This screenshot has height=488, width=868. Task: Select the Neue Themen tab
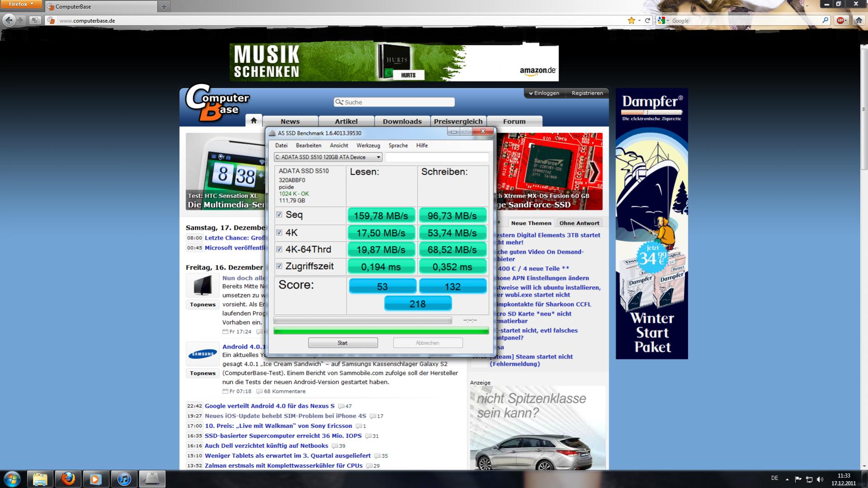531,223
